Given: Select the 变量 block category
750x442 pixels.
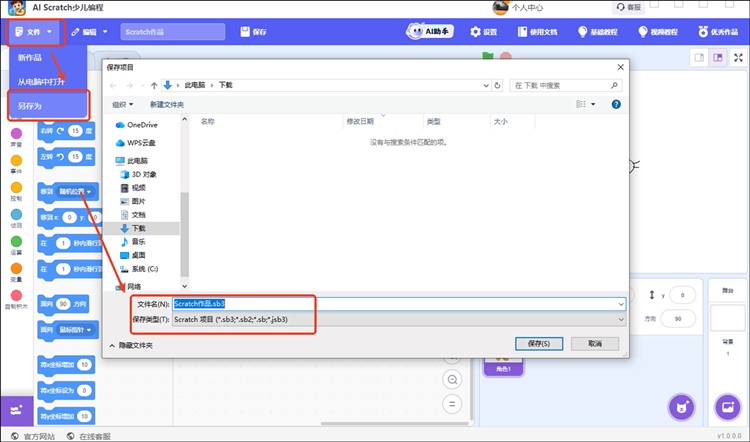Looking at the screenshot, I should tap(16, 272).
